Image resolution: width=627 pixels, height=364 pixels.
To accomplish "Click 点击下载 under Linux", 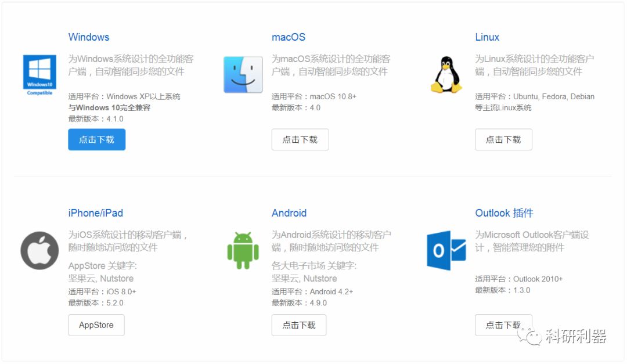I will point(503,139).
